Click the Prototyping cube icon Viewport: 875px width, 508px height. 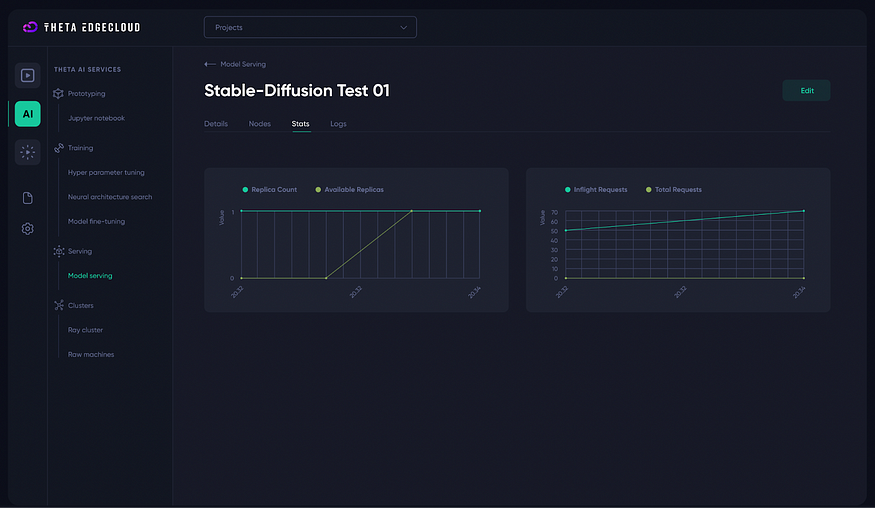click(x=58, y=93)
